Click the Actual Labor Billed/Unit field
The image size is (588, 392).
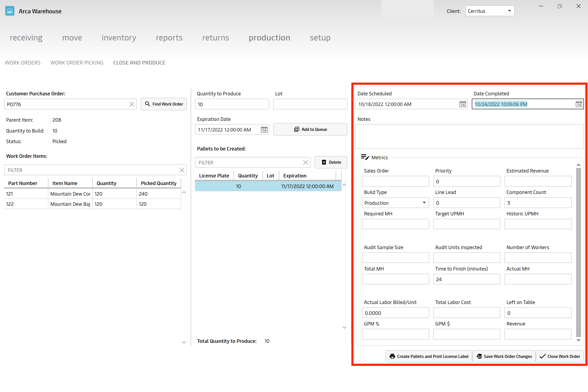coord(395,313)
